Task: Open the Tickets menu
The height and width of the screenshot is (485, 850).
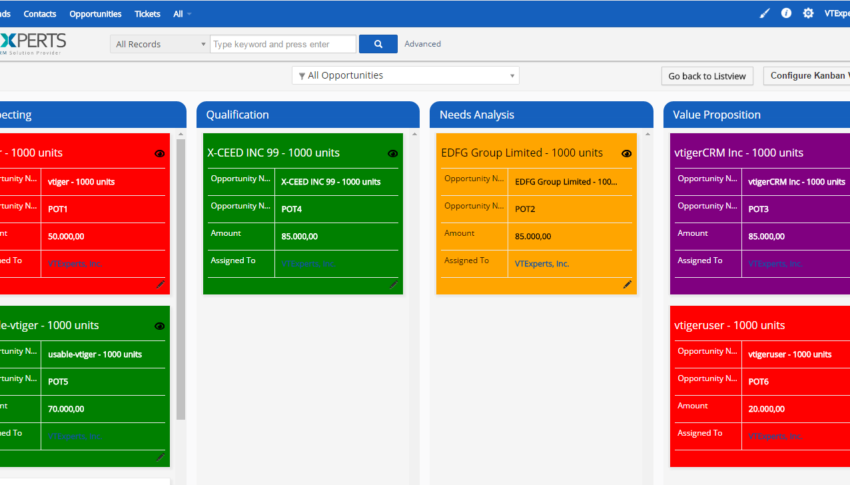Action: (x=147, y=14)
